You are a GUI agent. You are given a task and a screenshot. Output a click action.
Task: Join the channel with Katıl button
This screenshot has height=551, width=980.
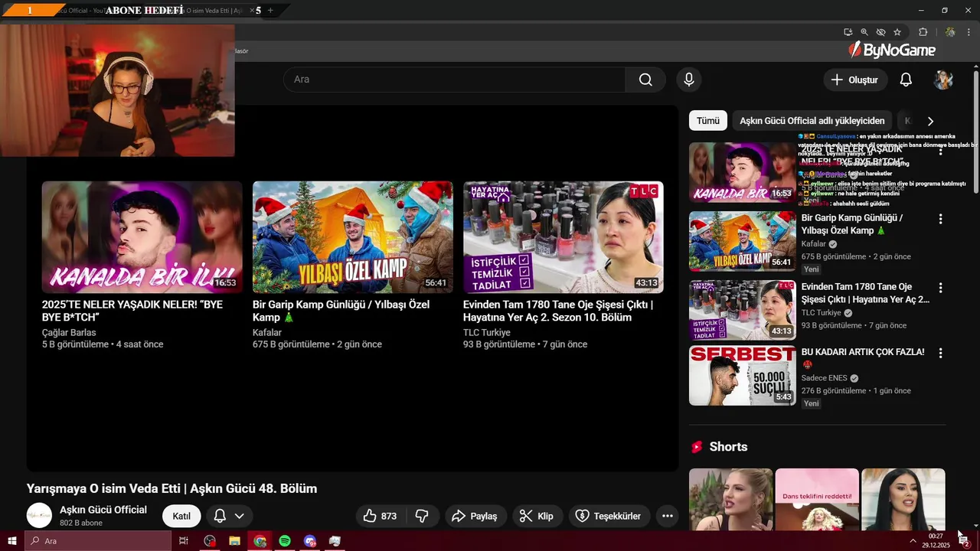(181, 516)
